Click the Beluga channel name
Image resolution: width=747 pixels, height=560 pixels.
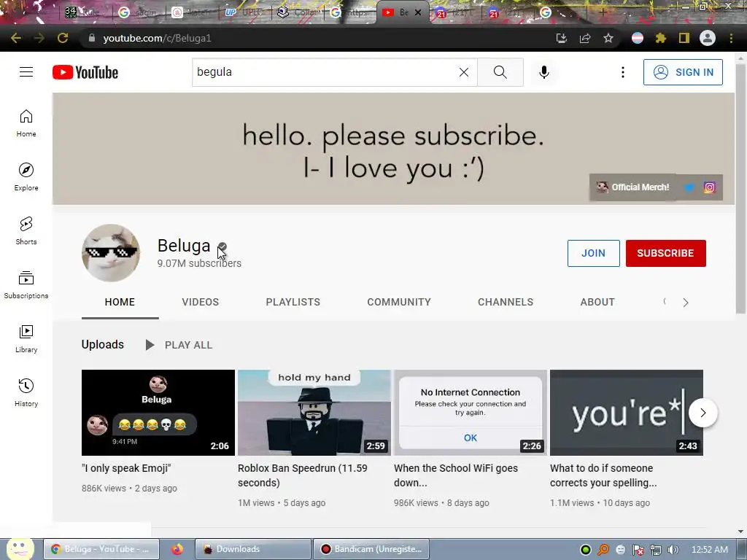click(184, 246)
